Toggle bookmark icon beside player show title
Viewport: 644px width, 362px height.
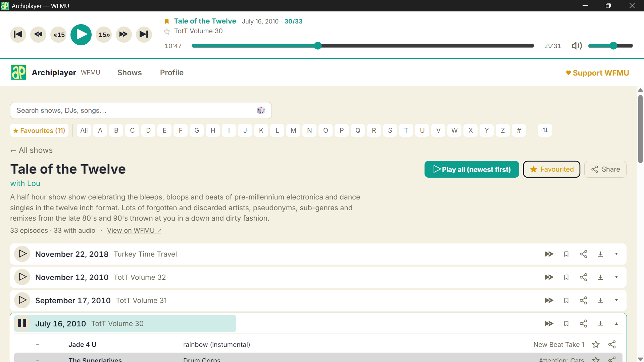click(167, 21)
